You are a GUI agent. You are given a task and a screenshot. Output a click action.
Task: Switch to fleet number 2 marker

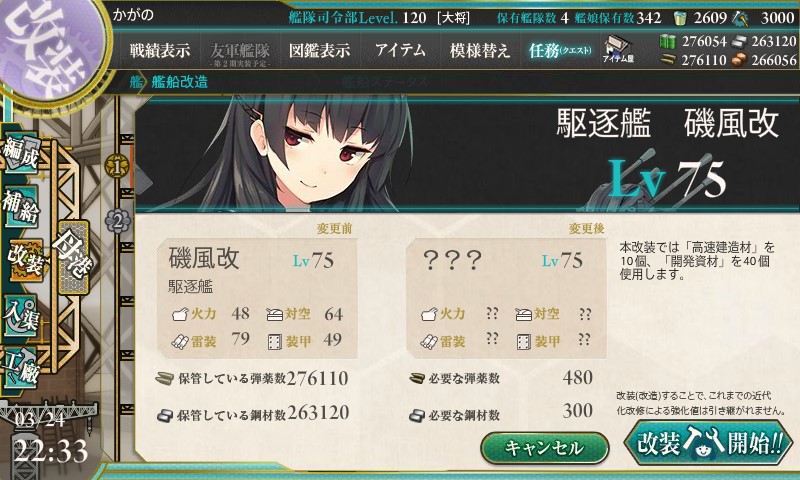coord(117,221)
